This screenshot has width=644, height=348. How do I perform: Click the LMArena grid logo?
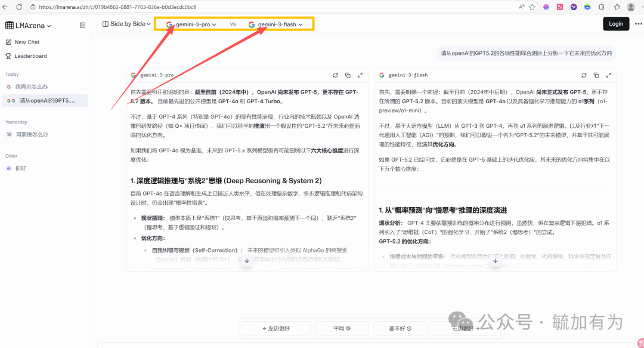10,25
